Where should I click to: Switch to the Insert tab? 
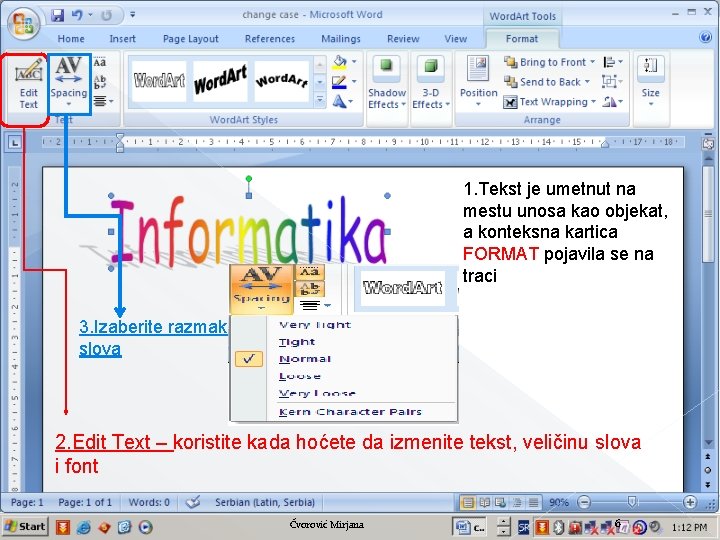(x=123, y=39)
